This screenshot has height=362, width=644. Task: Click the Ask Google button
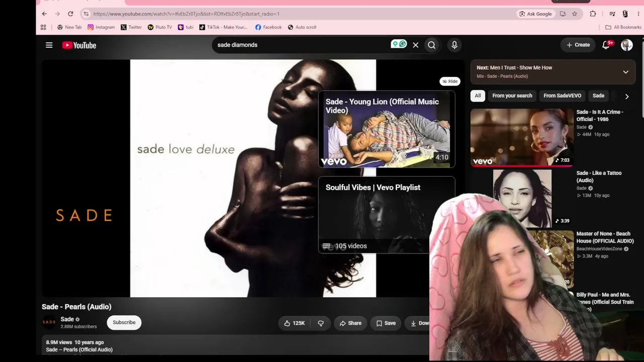click(x=535, y=14)
